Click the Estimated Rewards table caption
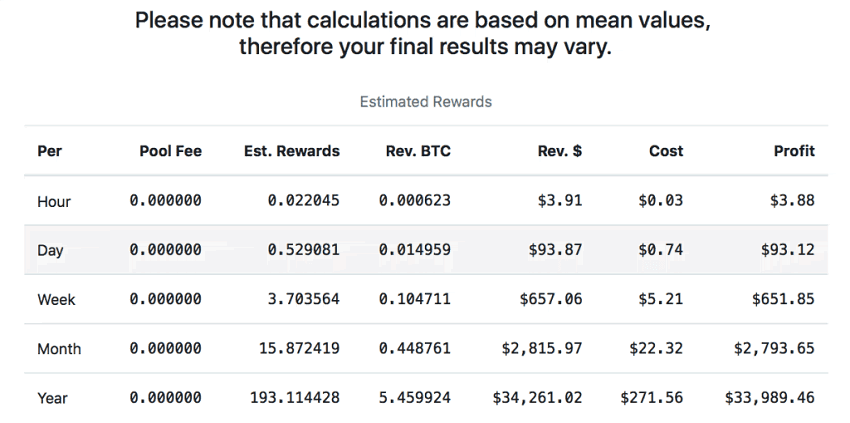This screenshot has width=850, height=423. tap(426, 102)
